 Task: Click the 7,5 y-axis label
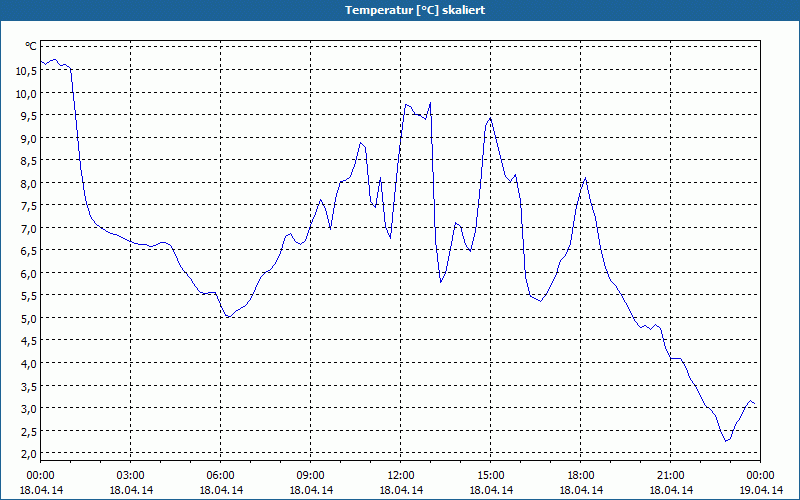tap(29, 206)
